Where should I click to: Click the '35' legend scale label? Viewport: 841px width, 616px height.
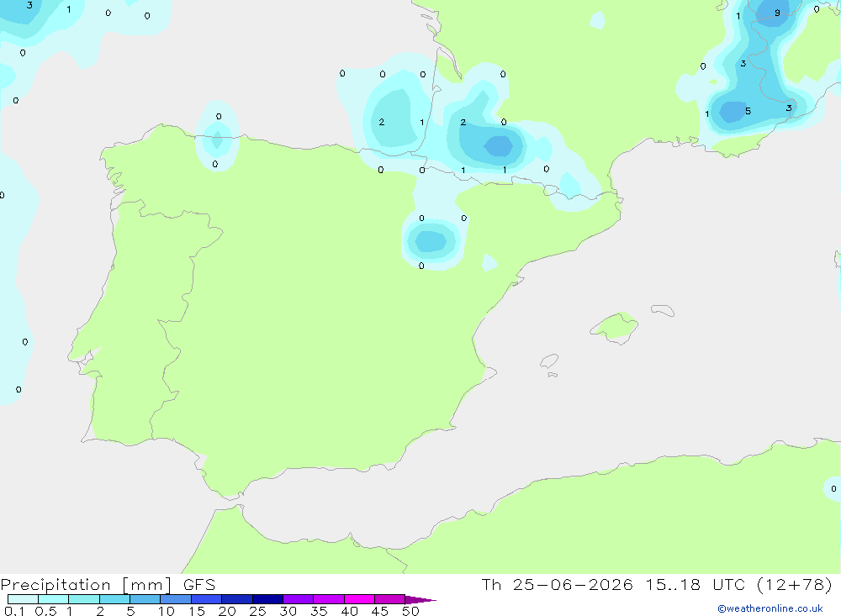pos(319,611)
